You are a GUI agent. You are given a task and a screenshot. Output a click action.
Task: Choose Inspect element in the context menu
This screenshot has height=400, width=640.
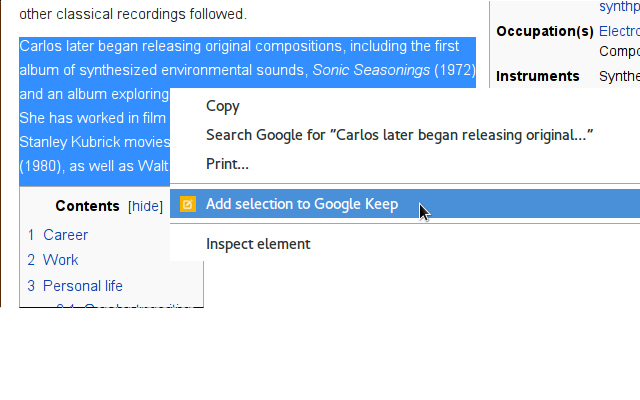point(258,244)
